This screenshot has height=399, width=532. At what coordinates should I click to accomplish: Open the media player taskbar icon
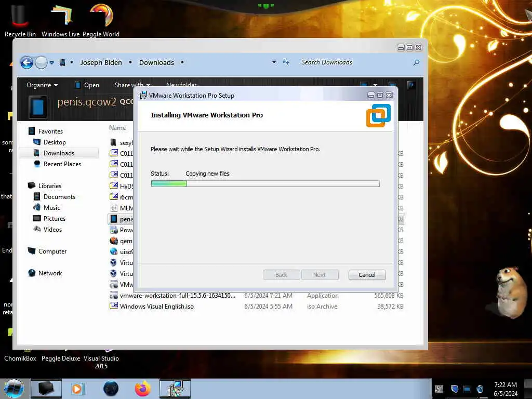[x=77, y=389]
